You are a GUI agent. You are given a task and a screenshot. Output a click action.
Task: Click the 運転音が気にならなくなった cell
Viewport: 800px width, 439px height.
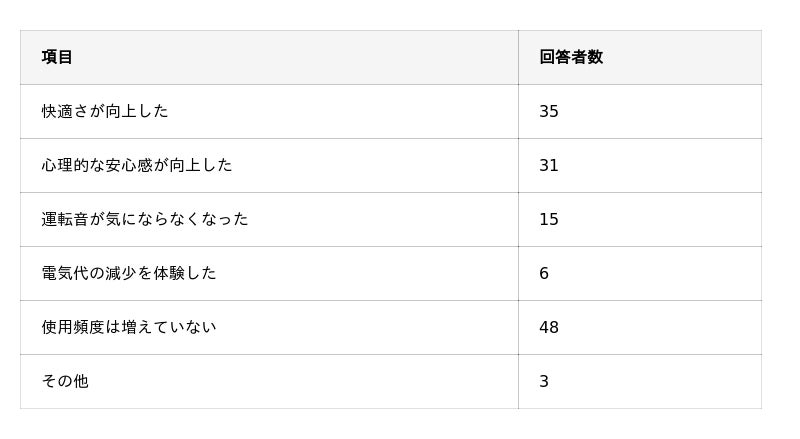click(145, 219)
